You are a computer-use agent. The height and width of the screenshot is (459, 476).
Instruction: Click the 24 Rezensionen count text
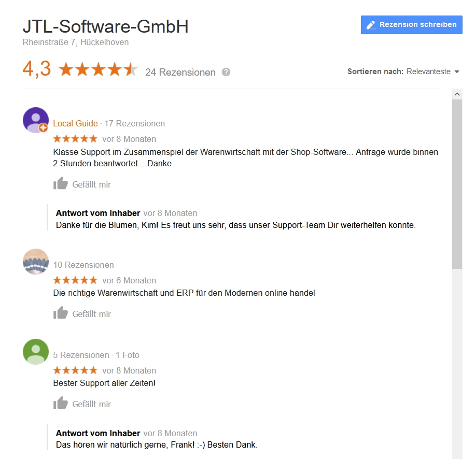click(x=180, y=72)
